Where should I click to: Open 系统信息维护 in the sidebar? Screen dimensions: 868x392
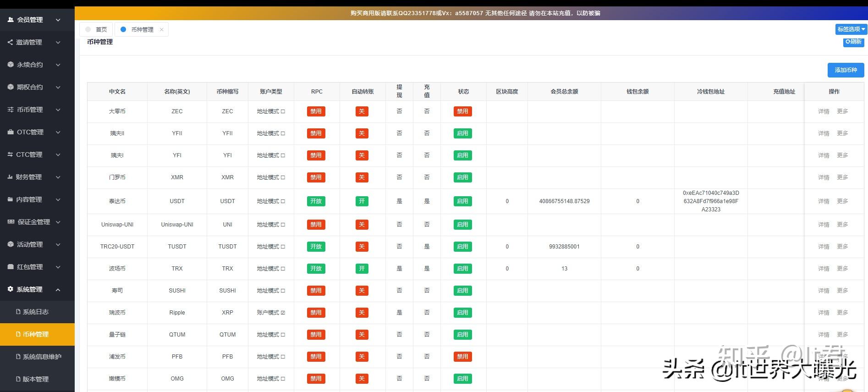pyautogui.click(x=37, y=357)
